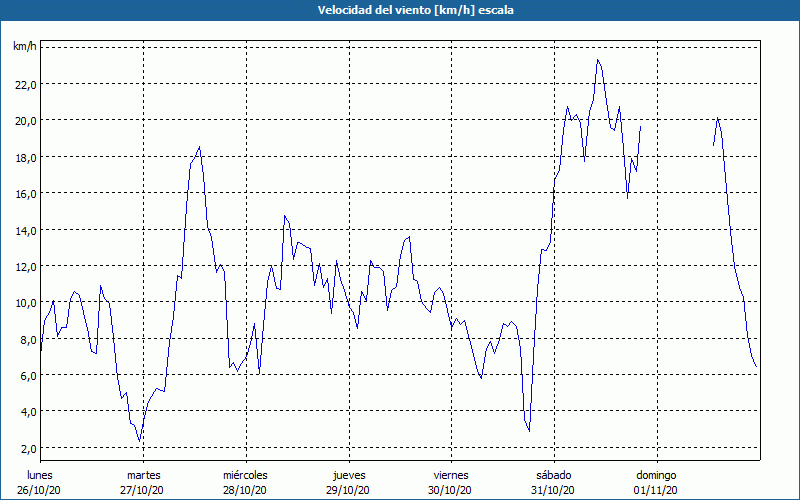
Task: Click the '27/10/20' date label
Action: [142, 490]
